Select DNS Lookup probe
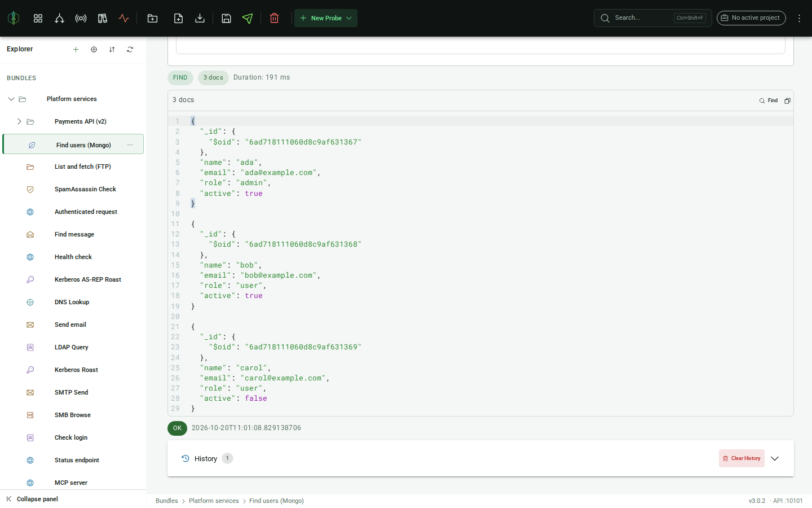The image size is (812, 508). (x=73, y=302)
